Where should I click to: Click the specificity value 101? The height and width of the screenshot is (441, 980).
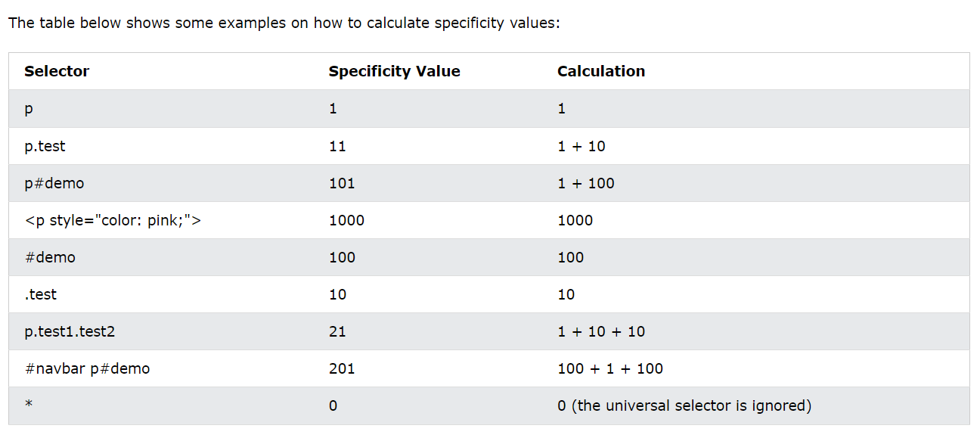point(342,183)
